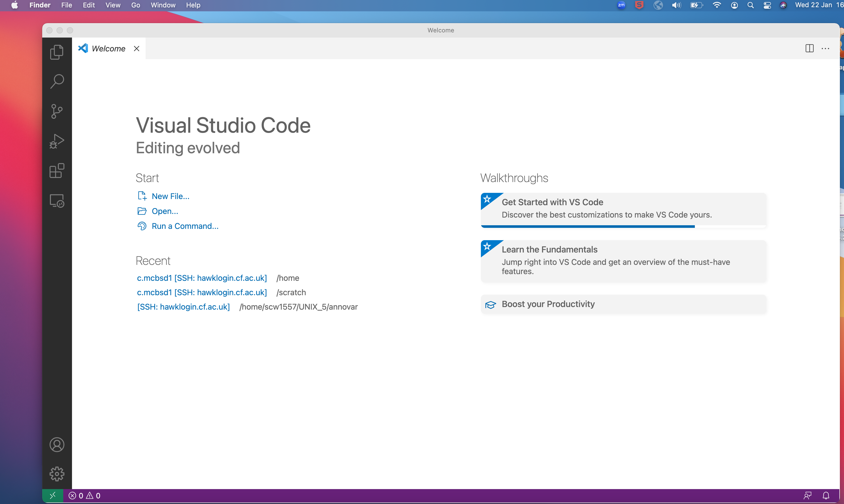Image resolution: width=844 pixels, height=504 pixels.
Task: Open the Finder menu
Action: [40, 5]
